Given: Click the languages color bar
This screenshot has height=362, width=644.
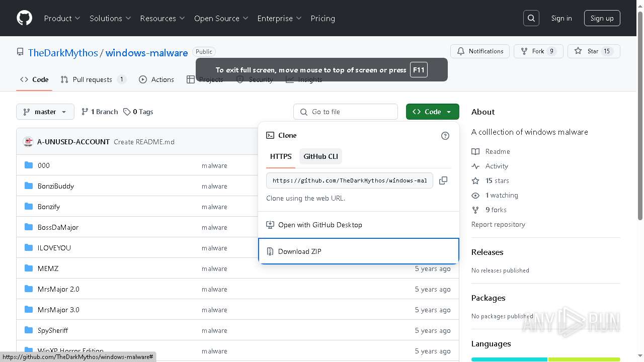Looking at the screenshot, I should [546, 359].
